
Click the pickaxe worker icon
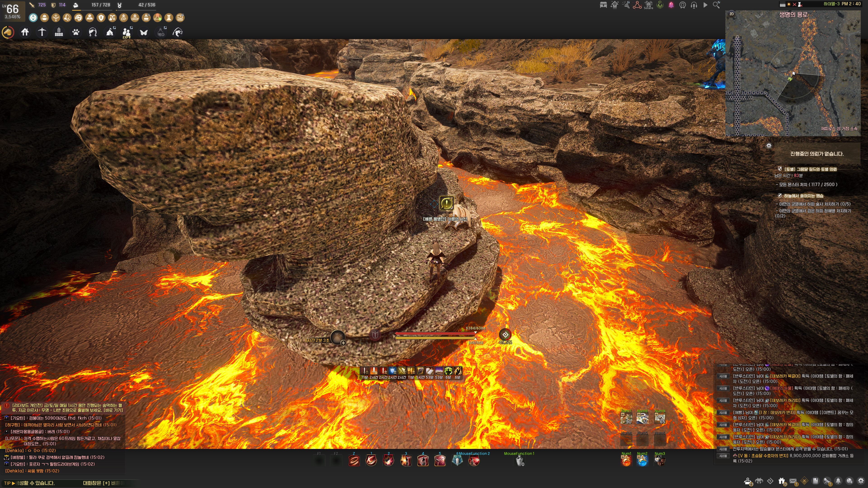42,32
